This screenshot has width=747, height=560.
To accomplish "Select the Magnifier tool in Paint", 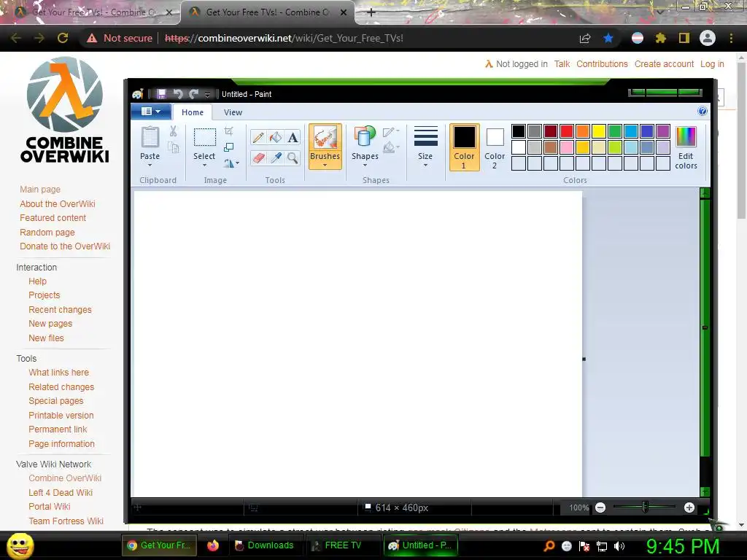I will point(293,157).
